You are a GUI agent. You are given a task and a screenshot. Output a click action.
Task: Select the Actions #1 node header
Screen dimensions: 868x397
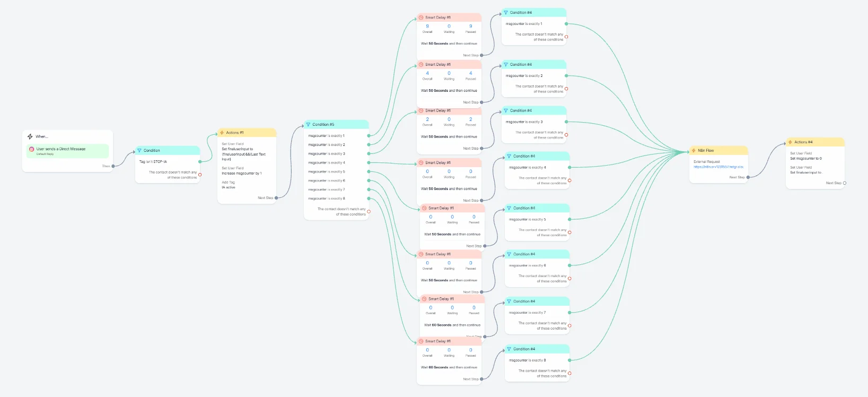247,133
